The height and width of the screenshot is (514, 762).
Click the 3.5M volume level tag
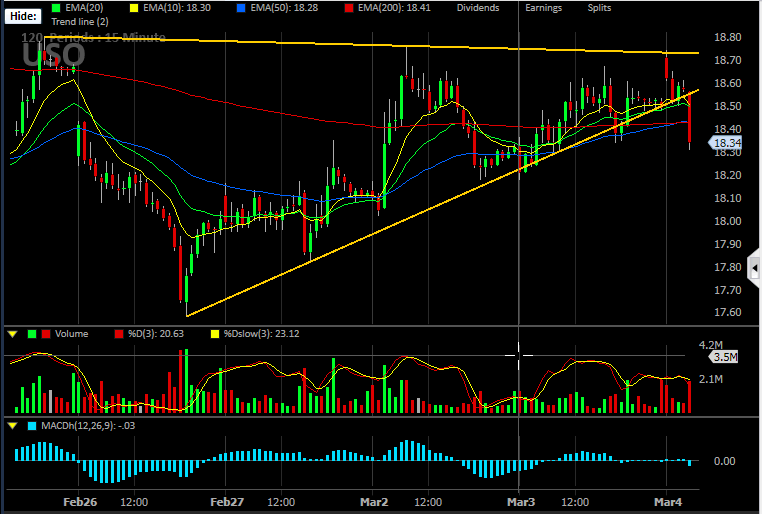pyautogui.click(x=724, y=357)
